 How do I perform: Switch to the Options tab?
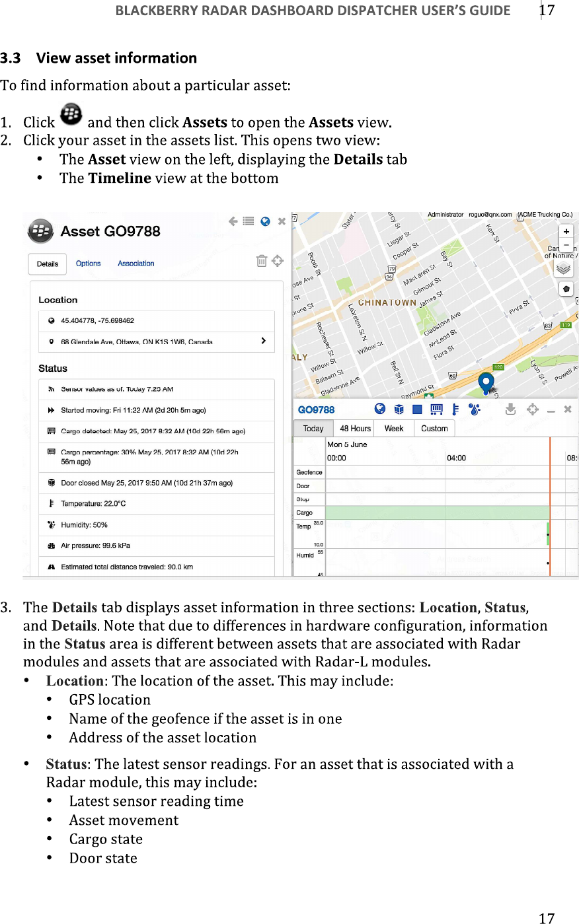[x=89, y=264]
